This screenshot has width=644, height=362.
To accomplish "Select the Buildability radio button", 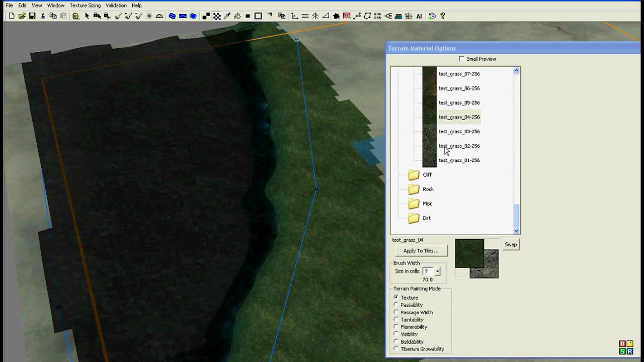I will pos(396,341).
